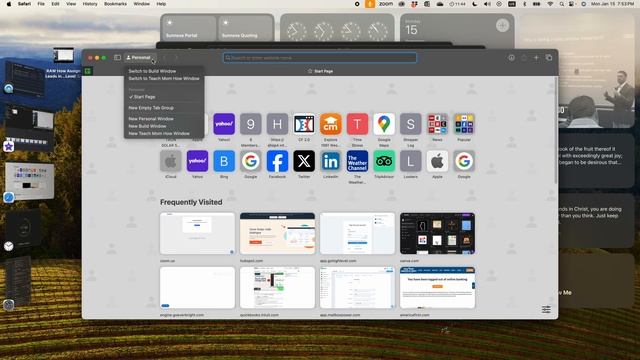Open the iCloud favorite
The image size is (640, 360).
171,161
